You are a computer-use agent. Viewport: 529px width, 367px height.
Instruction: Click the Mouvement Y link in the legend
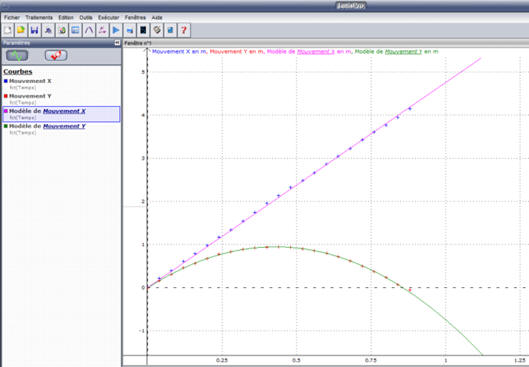point(403,52)
